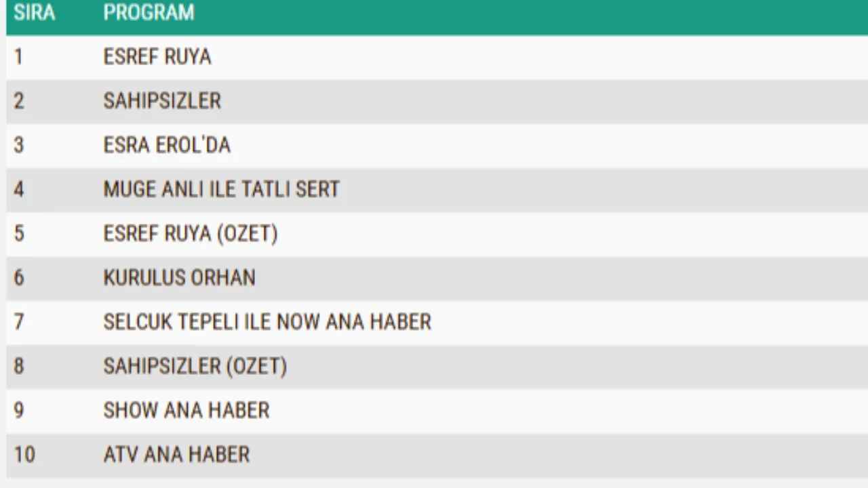Click rank number 7 in SIRA column

click(x=18, y=322)
